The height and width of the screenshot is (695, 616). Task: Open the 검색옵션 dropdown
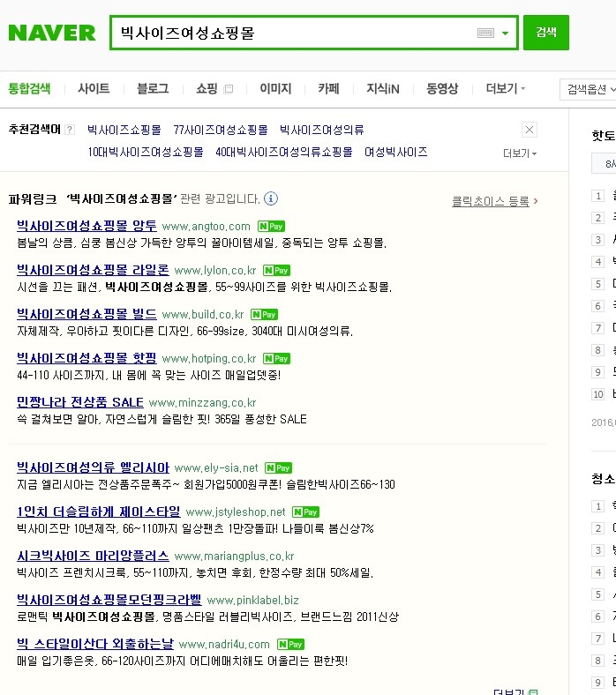(590, 90)
